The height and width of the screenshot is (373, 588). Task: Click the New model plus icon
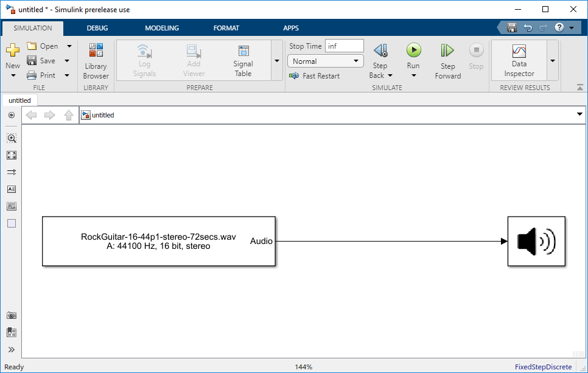tap(13, 50)
